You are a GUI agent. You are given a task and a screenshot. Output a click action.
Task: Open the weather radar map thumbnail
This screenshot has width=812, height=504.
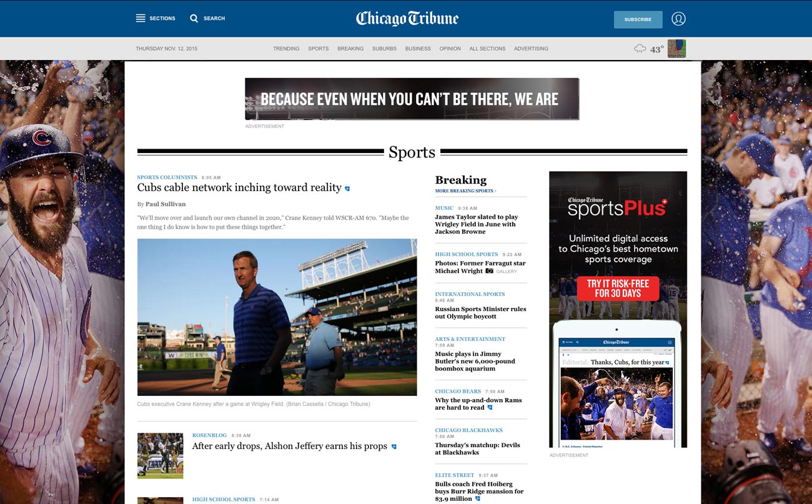676,49
